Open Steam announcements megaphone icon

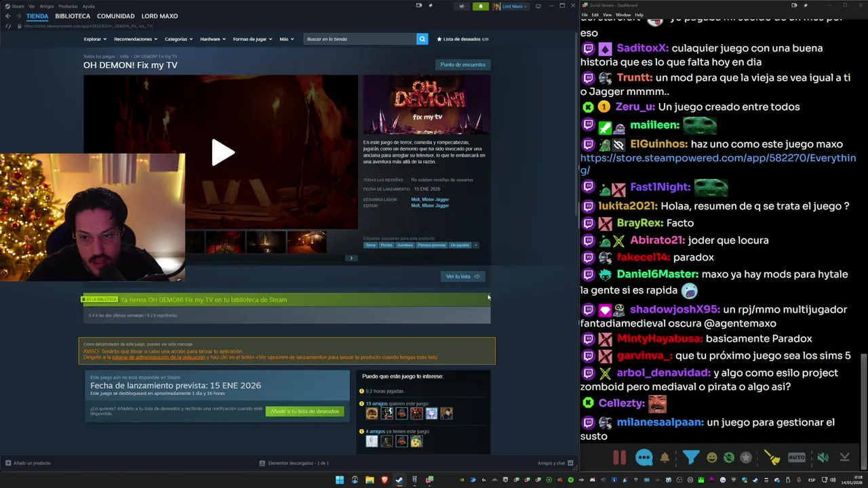[x=461, y=6]
